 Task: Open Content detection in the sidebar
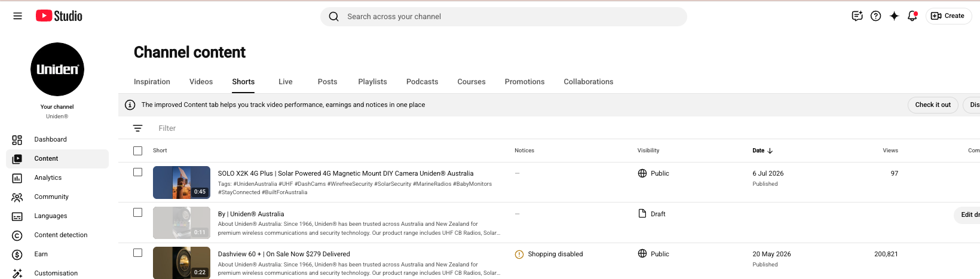pos(57,235)
